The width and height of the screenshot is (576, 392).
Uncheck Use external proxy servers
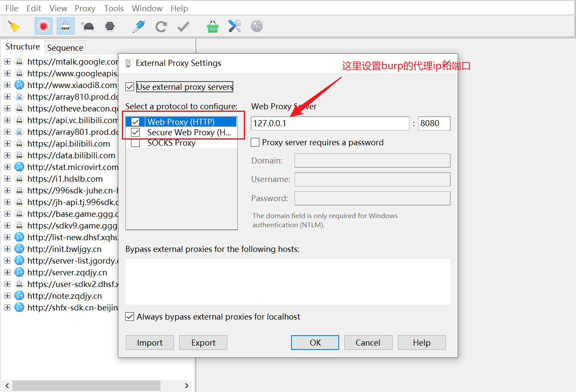[x=130, y=87]
